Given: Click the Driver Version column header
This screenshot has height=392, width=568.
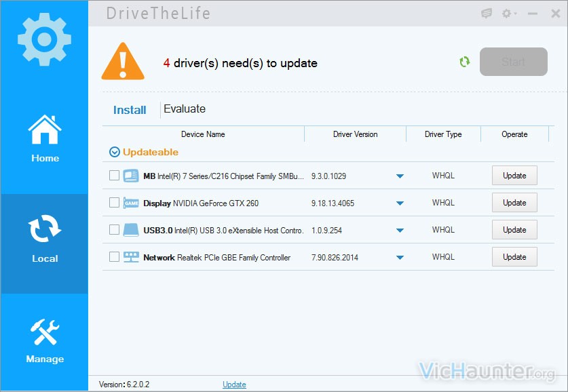Looking at the screenshot, I should (356, 134).
